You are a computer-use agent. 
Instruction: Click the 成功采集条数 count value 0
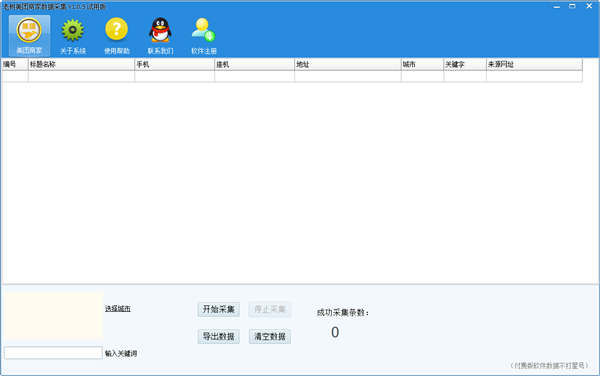335,332
